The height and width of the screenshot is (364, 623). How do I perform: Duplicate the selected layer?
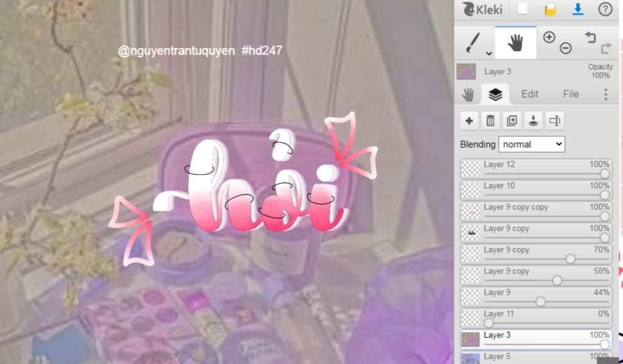point(512,121)
